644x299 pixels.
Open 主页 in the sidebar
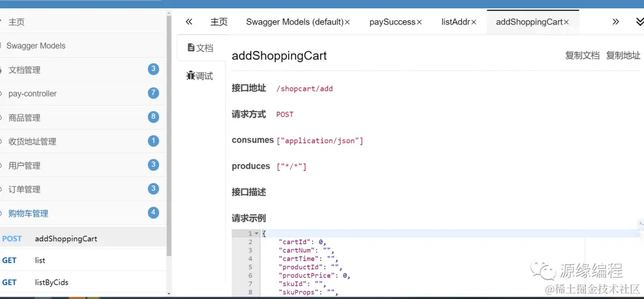click(83, 22)
